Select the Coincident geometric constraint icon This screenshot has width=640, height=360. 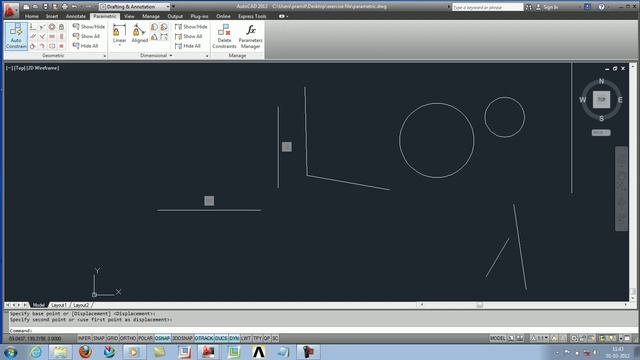pyautogui.click(x=33, y=27)
